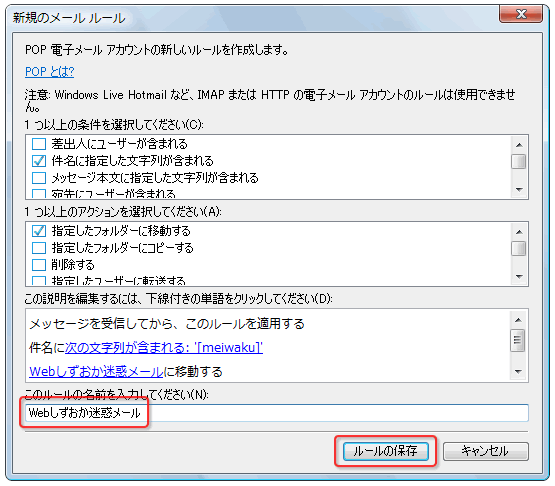Click description box scroll up arrow
Viewport: 555px width, 486px height.
click(518, 320)
